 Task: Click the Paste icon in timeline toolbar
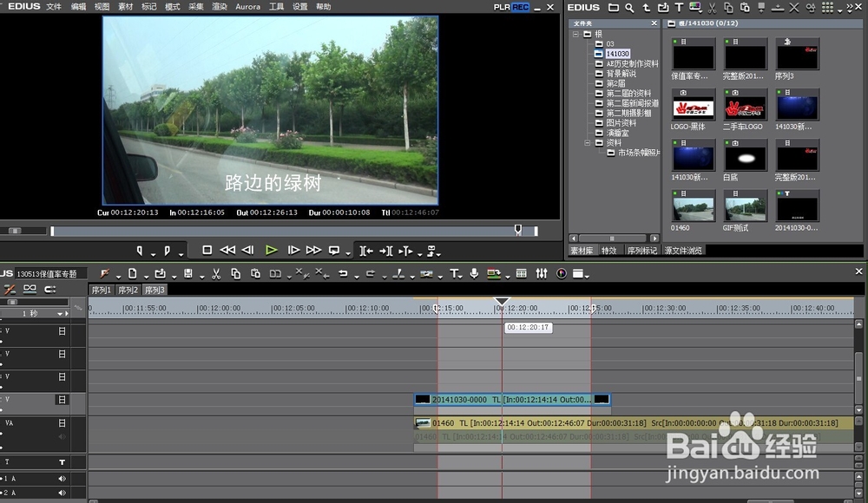(x=255, y=273)
